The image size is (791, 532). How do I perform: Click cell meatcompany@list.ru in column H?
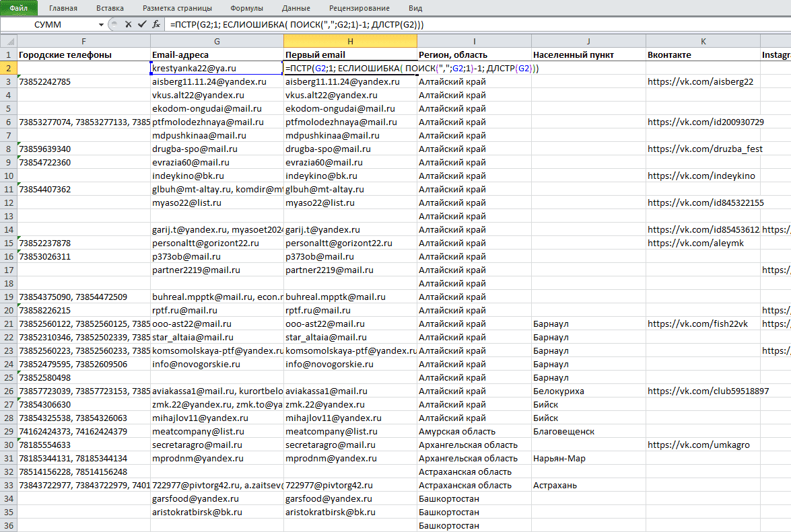click(350, 431)
